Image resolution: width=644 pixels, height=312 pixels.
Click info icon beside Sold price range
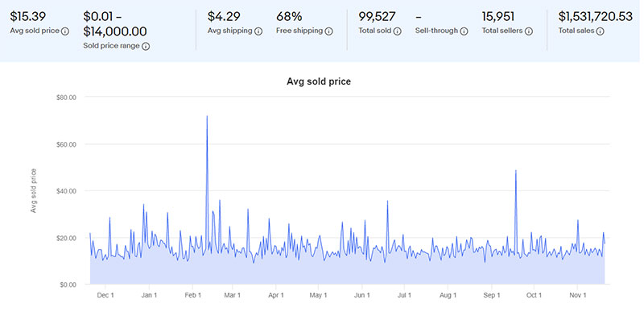tap(146, 47)
